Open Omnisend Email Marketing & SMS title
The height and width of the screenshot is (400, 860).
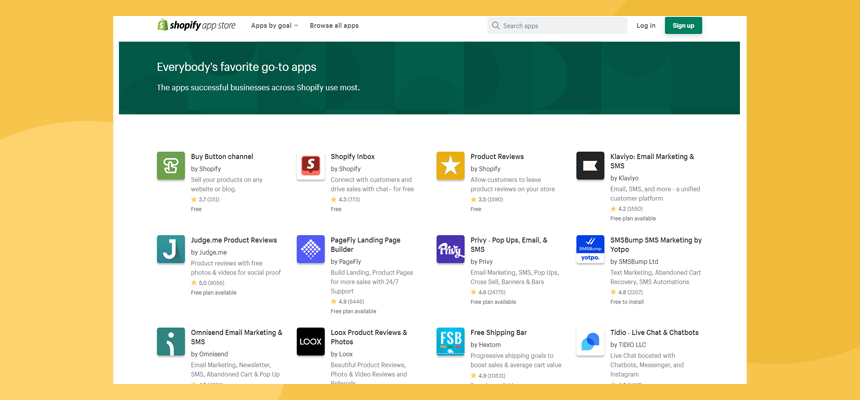point(237,337)
